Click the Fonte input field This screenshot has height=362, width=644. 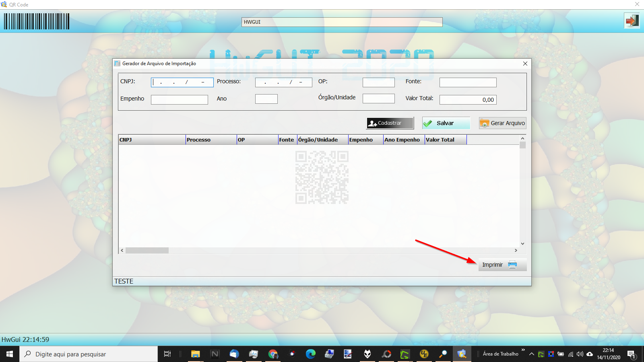[x=468, y=82]
